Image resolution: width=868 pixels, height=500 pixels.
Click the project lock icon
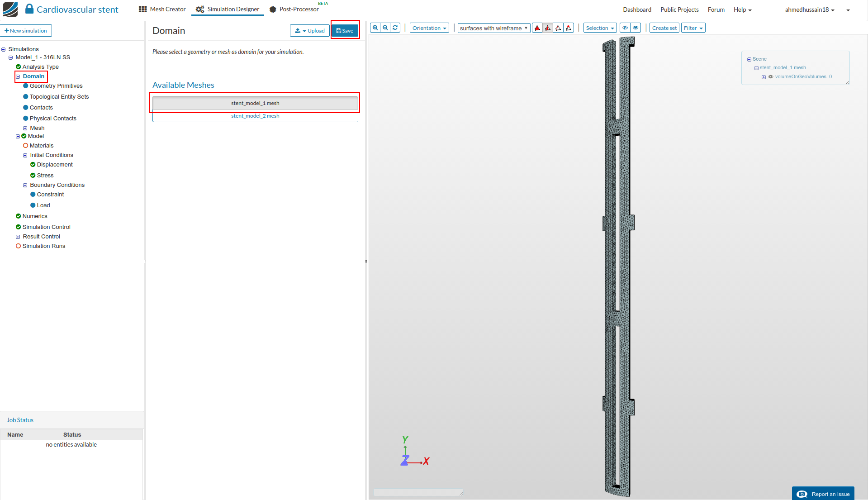point(29,9)
